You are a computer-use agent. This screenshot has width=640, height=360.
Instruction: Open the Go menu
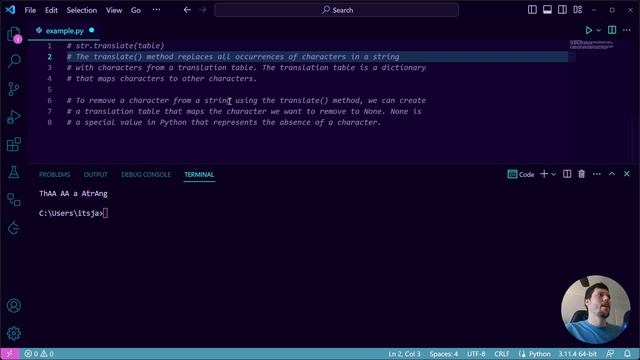pos(136,10)
